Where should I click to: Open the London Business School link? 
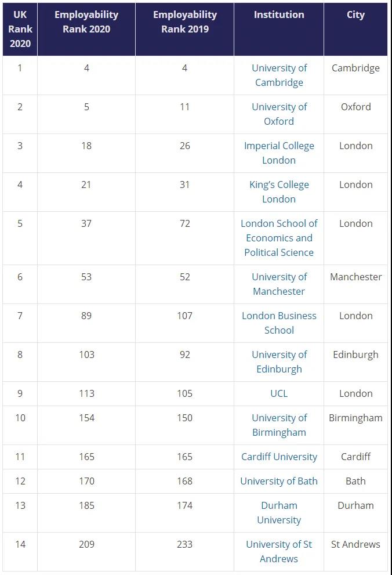point(279,323)
